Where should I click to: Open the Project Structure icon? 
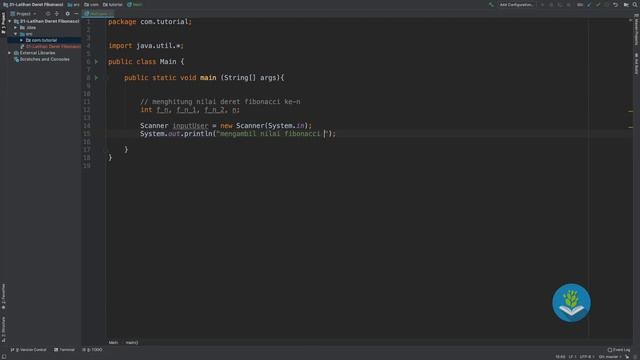pos(626,5)
